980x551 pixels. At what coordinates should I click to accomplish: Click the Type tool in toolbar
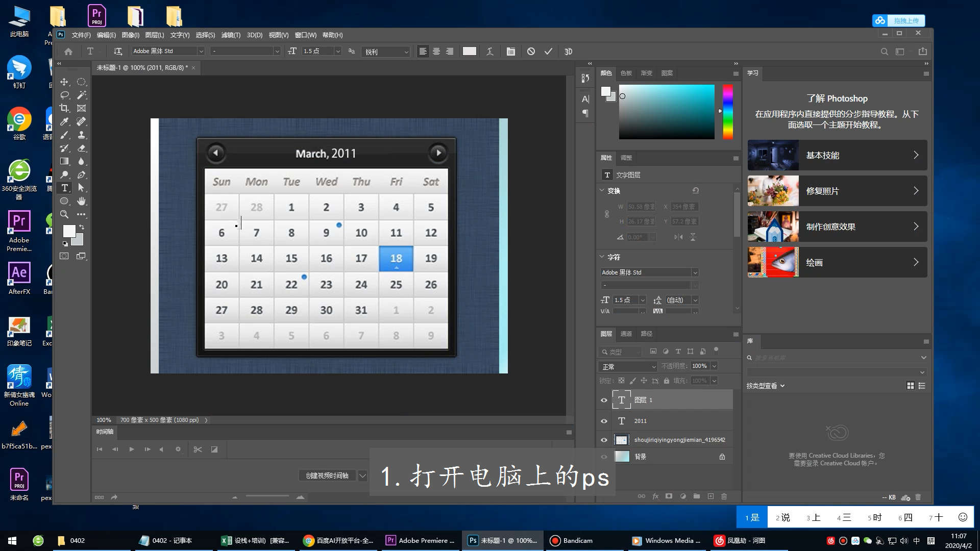pyautogui.click(x=65, y=188)
